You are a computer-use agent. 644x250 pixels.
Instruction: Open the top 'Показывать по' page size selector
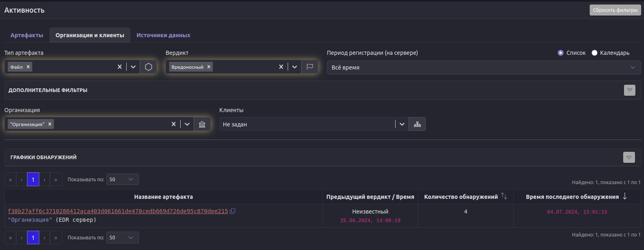[x=122, y=180]
